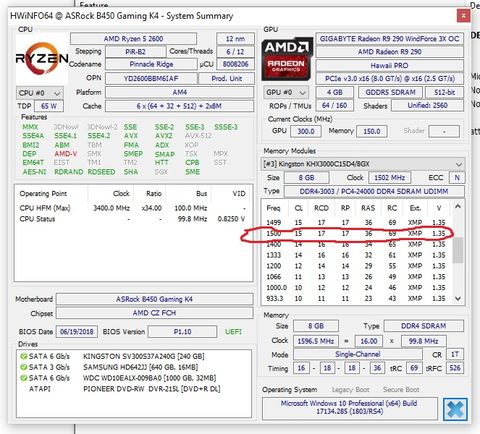The height and width of the screenshot is (434, 480).
Task: Click the VID column header
Action: click(239, 194)
